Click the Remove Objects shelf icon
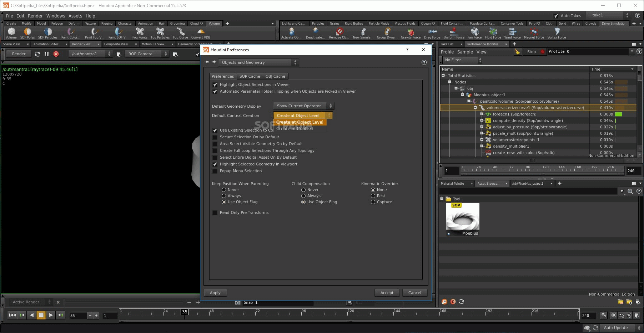 (339, 33)
